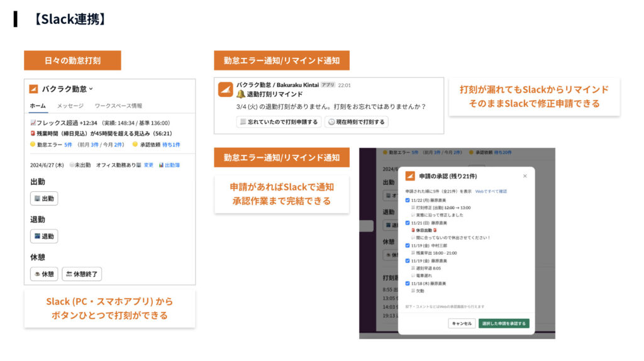Open Webですべて確認 link
Screen dimensions: 644x361
491,191
